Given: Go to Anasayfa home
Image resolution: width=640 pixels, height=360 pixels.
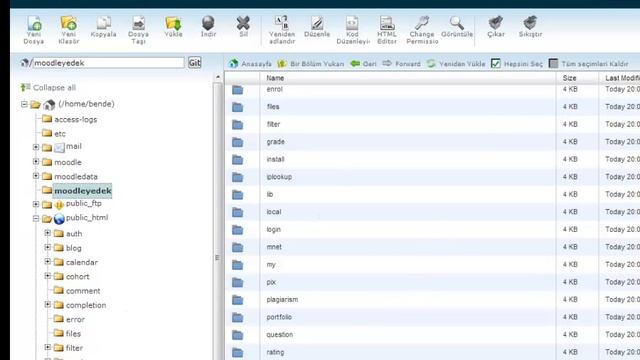Looking at the screenshot, I should click(250, 64).
